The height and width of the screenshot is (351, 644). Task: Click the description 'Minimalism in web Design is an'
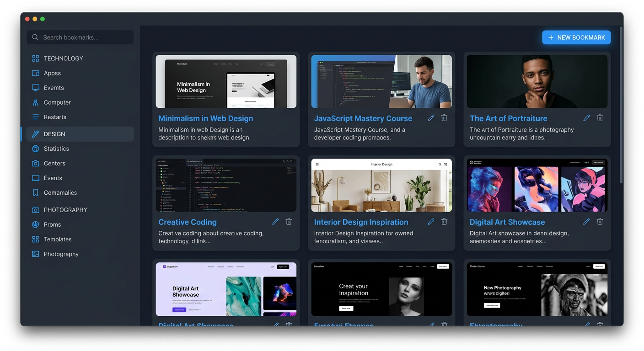200,130
